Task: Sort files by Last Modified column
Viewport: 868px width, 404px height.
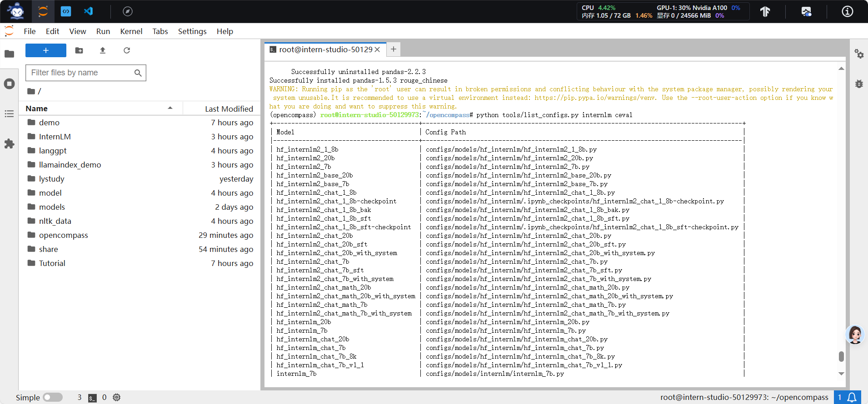Action: (229, 108)
